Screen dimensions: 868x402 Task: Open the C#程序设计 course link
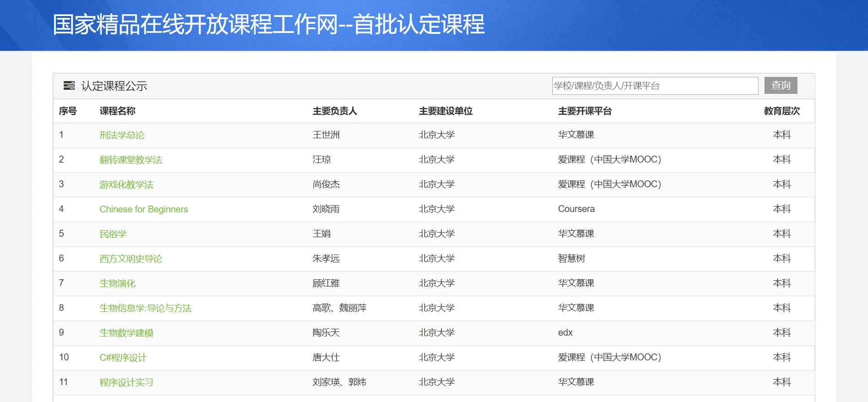point(123,358)
